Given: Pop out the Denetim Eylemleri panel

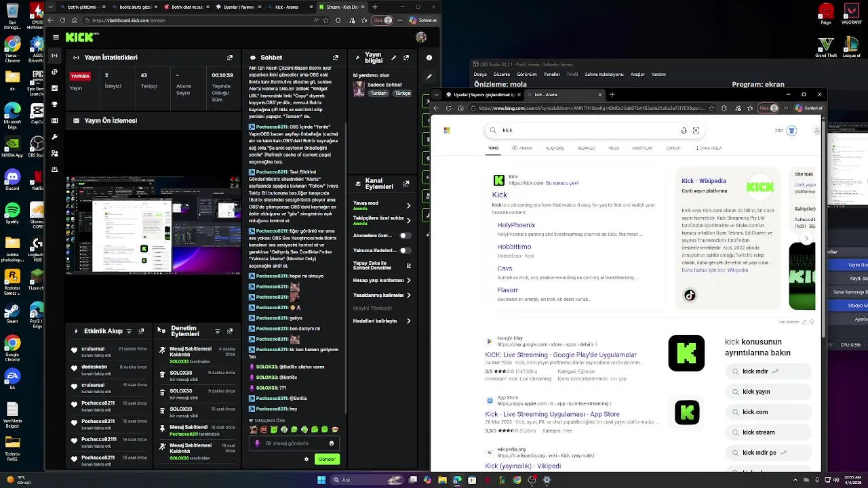Looking at the screenshot, I should click(230, 331).
